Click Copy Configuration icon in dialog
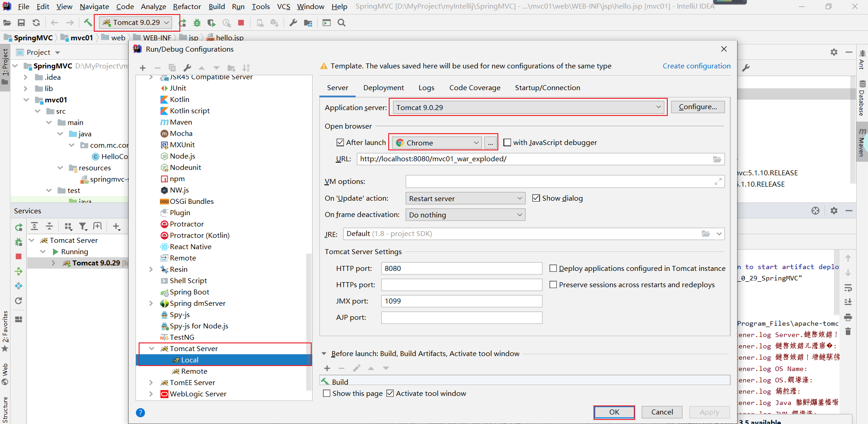 pyautogui.click(x=172, y=68)
